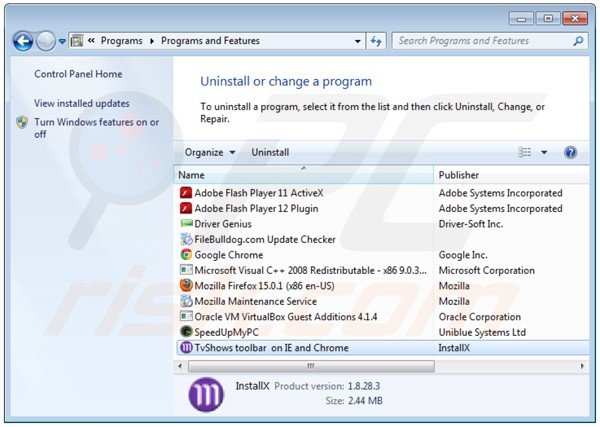Click the refresh button

click(376, 41)
